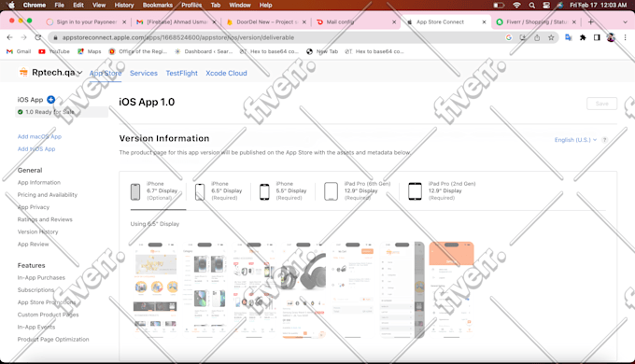Close the App Store Connect tab
Screen dimensions: 635x364
(484, 22)
